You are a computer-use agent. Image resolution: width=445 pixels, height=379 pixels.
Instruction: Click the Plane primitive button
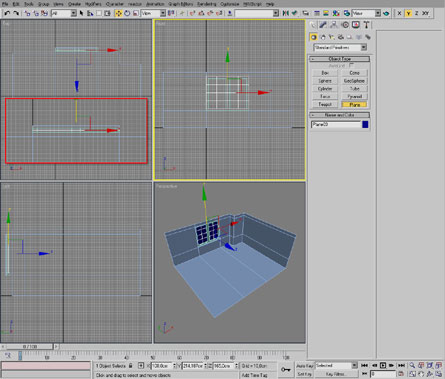click(355, 104)
